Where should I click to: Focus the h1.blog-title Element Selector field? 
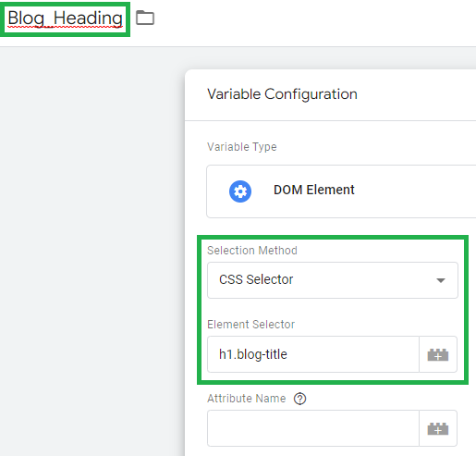[313, 354]
